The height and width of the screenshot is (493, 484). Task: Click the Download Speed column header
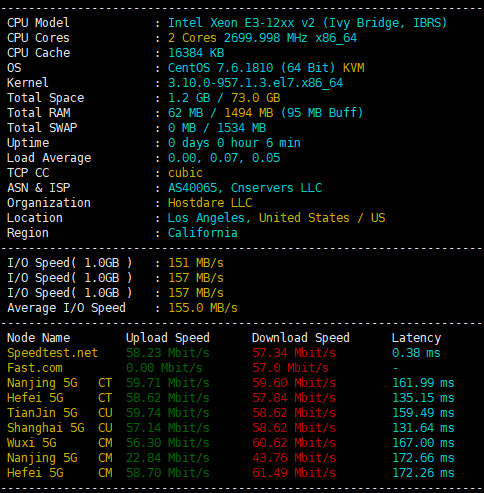(301, 338)
